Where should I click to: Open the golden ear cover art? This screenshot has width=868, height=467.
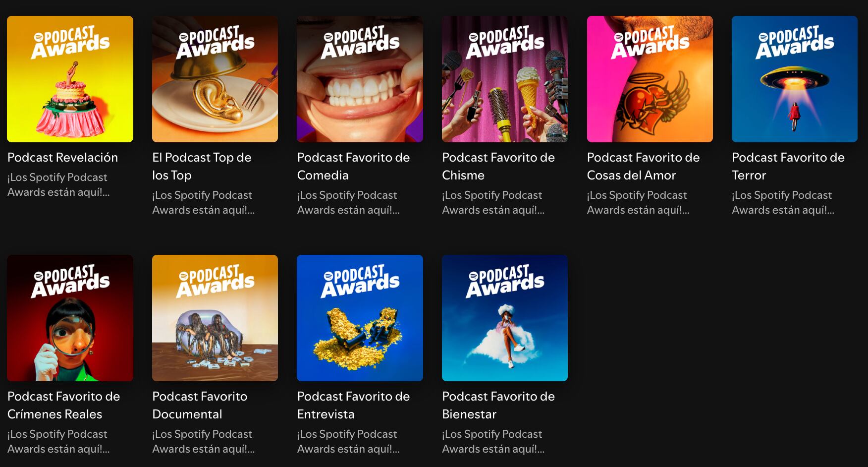click(215, 79)
